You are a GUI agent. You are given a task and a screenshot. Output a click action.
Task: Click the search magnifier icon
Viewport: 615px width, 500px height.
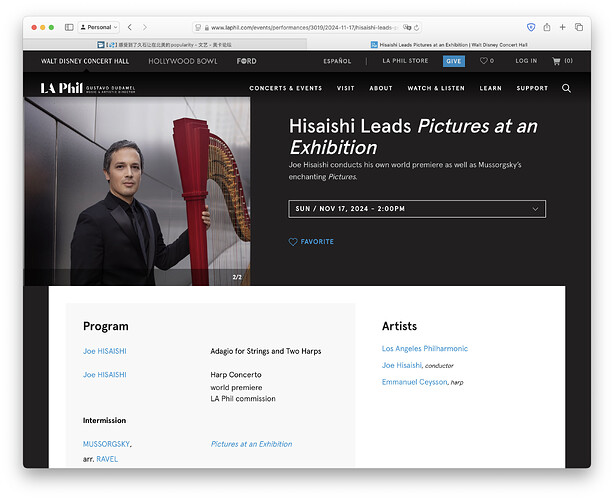click(x=566, y=88)
